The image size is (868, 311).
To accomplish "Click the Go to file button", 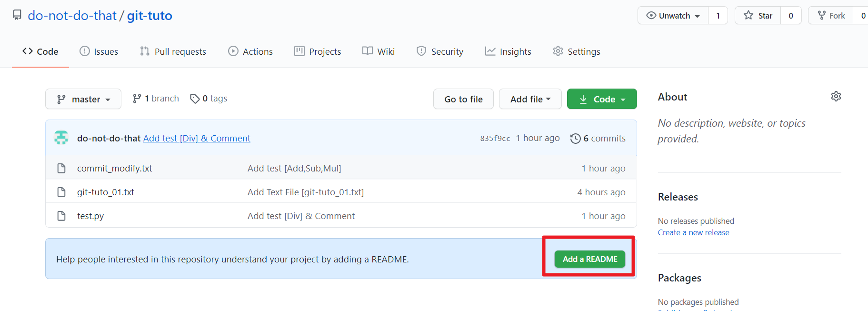I will pos(463,99).
